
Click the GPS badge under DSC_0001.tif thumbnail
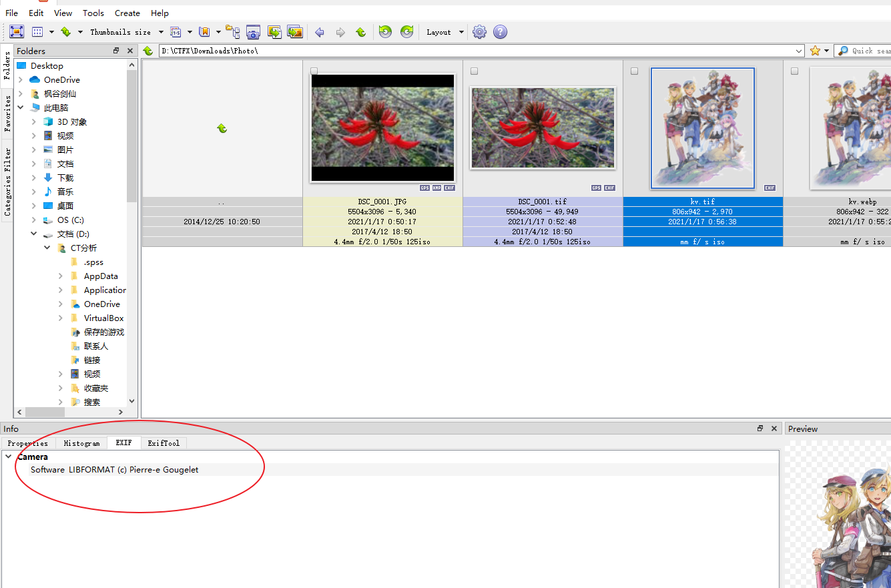(x=596, y=188)
